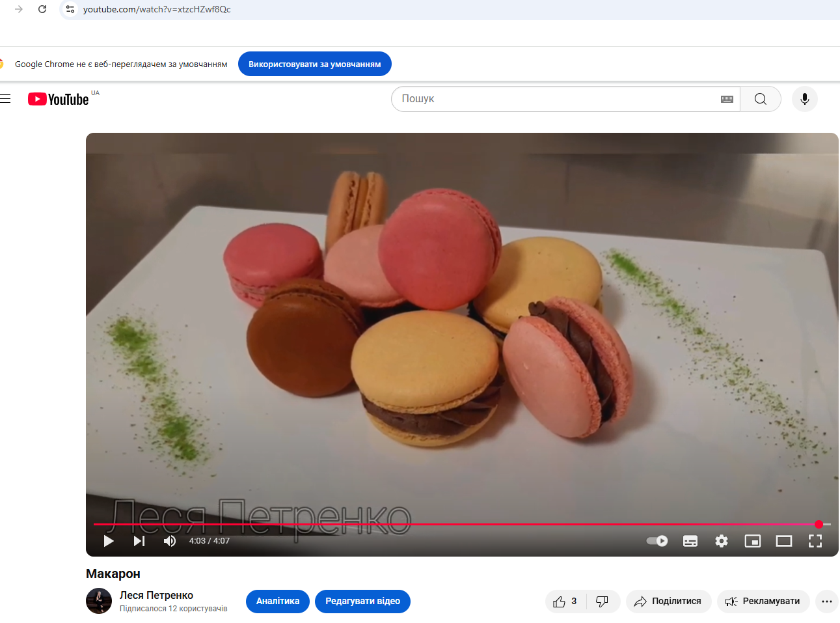This screenshot has height=623, width=840.
Task: Click the 4:03 / 4:07 time display
Action: pos(210,541)
